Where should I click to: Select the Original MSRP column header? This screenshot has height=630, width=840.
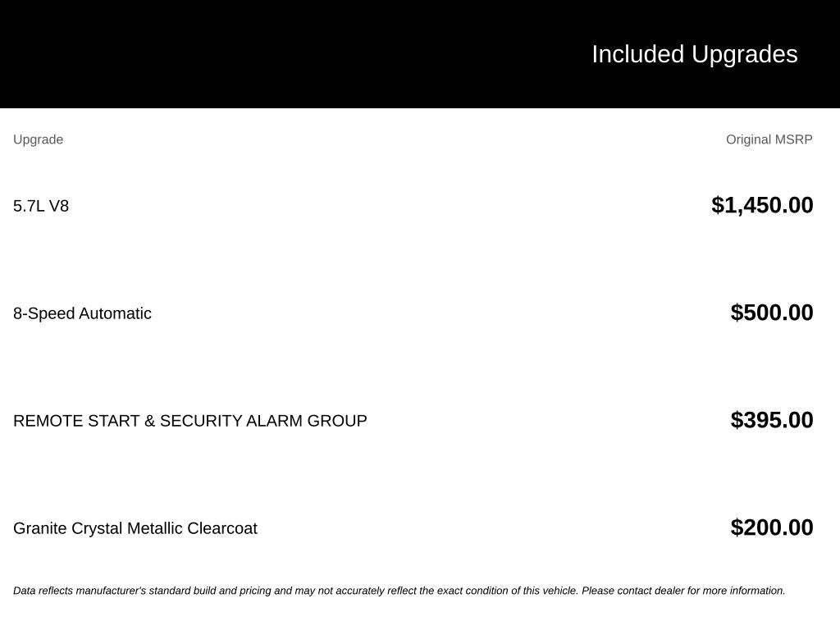(x=769, y=139)
